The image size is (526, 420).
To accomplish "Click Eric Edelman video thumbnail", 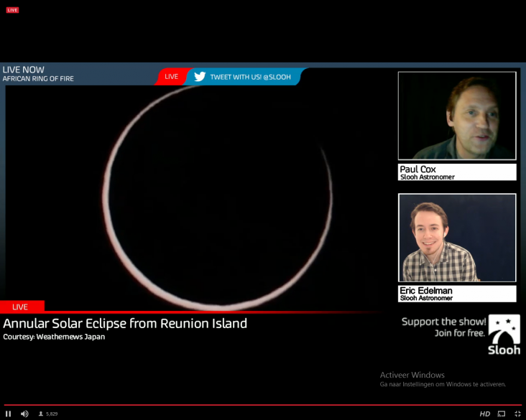I will pos(457,238).
